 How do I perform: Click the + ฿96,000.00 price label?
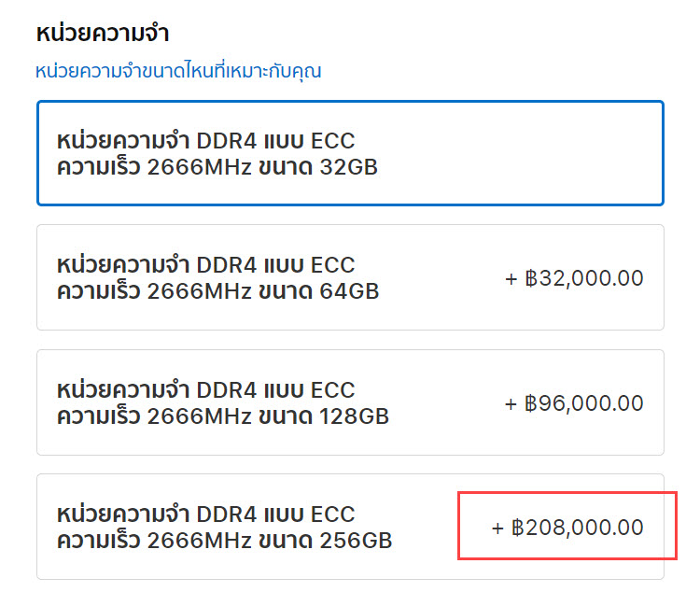(x=574, y=403)
